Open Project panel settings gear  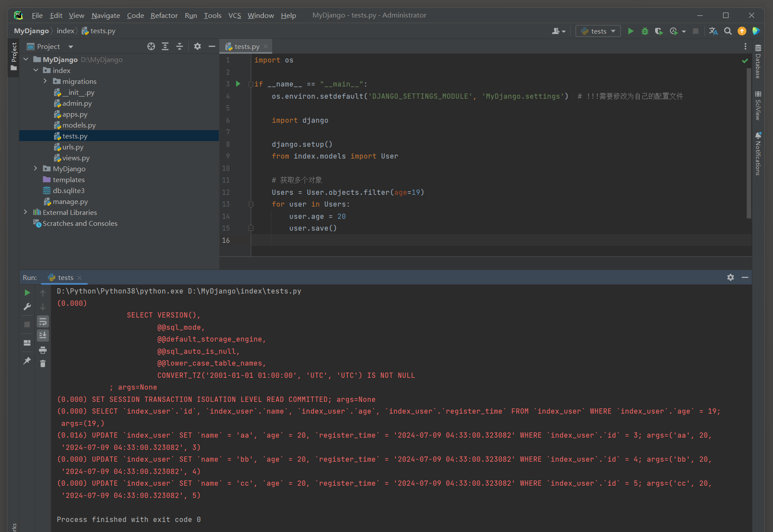198,46
